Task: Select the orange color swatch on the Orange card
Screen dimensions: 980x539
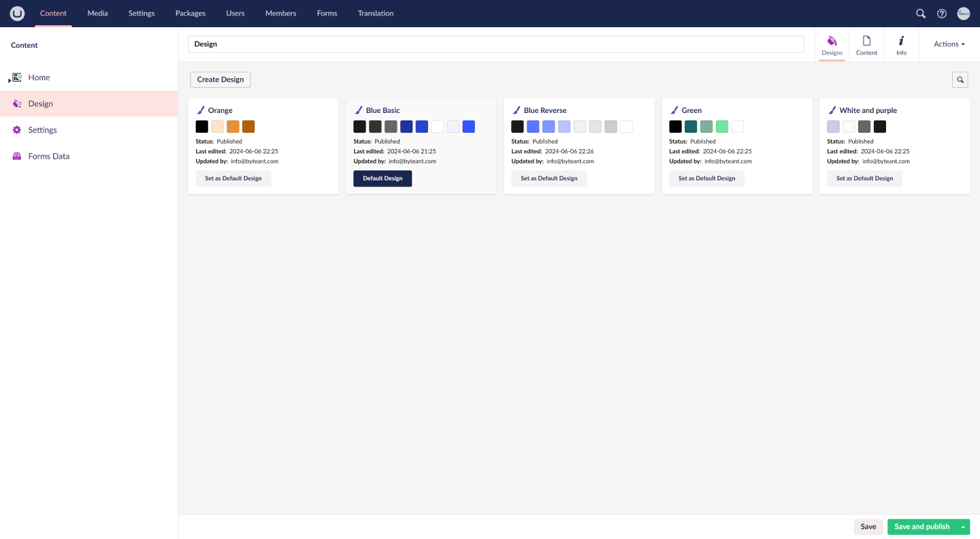Action: [233, 126]
